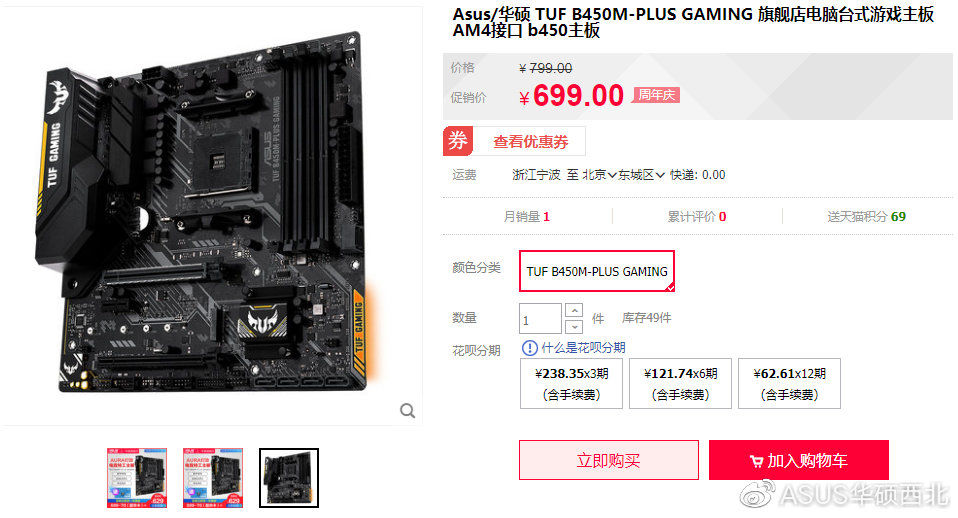Increase quantity with the up arrow
This screenshot has height=518, width=958.
coord(574,310)
